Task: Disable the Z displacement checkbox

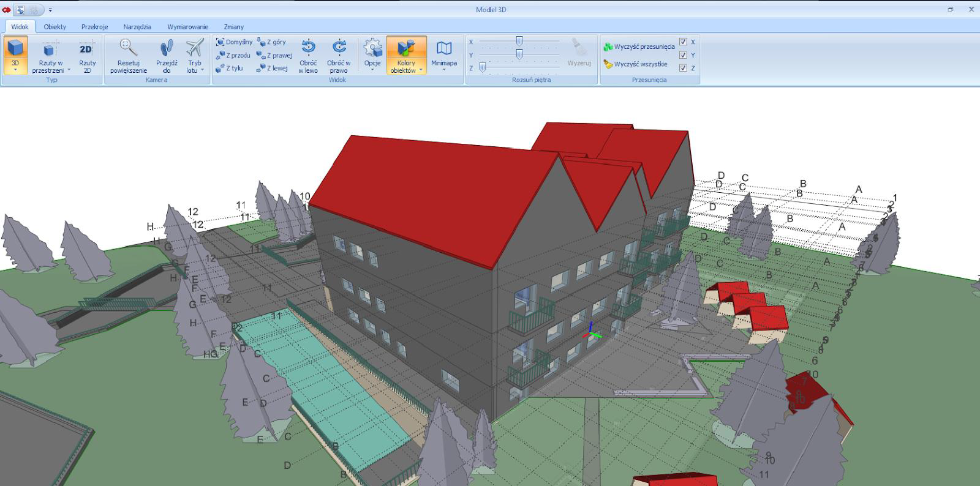Action: (x=683, y=68)
